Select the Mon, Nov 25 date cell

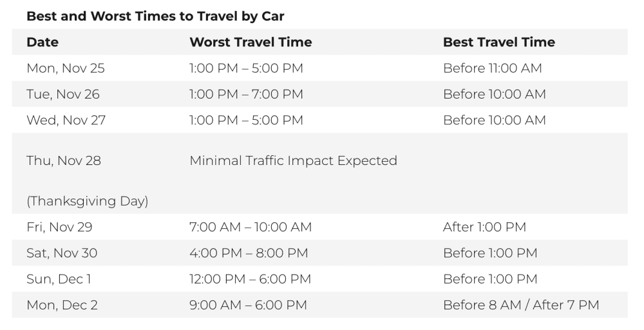coord(66,68)
